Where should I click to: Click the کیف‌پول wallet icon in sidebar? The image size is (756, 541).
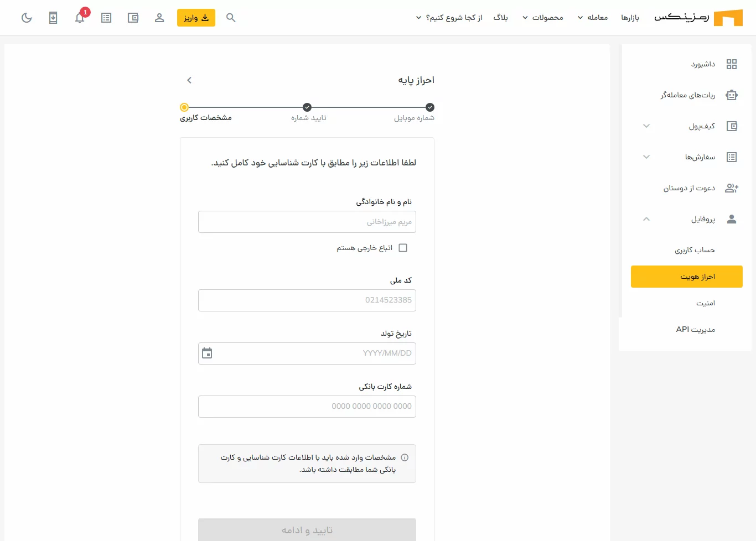(732, 126)
